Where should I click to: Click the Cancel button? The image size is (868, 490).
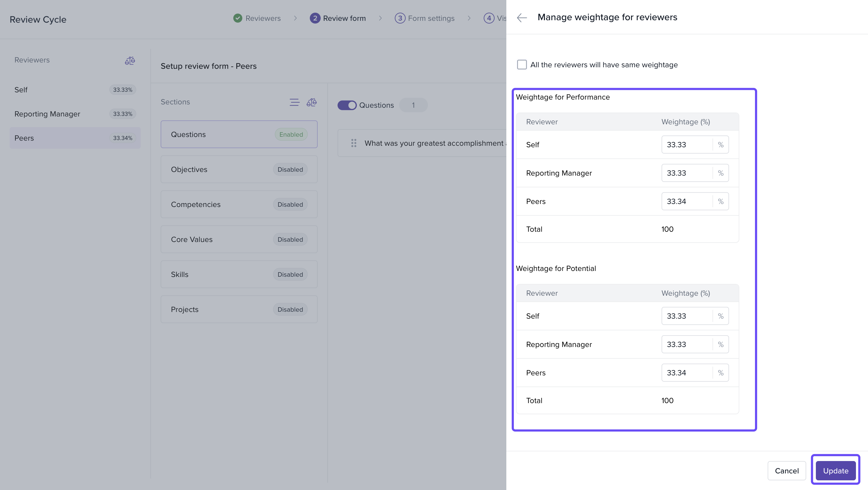click(x=786, y=470)
